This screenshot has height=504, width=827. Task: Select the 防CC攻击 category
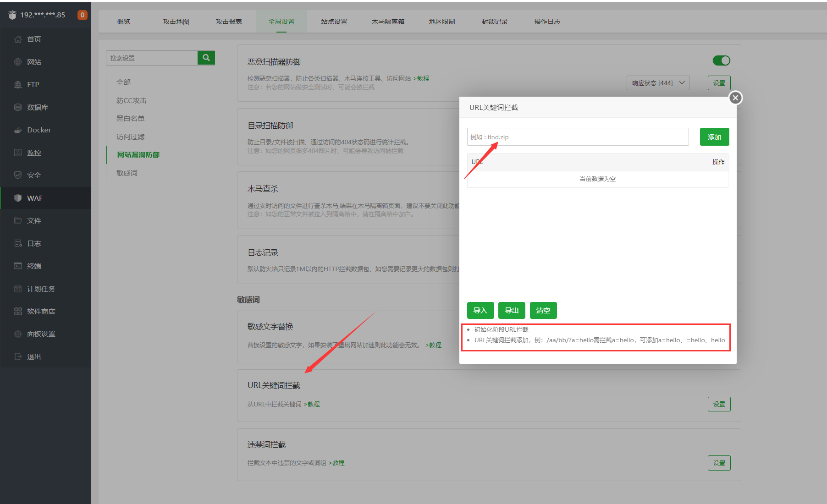coord(132,100)
